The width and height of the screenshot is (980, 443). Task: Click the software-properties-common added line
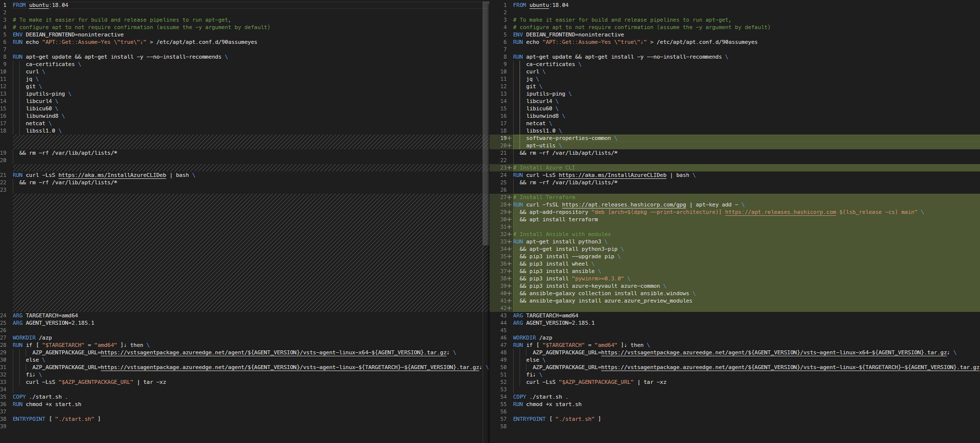point(568,138)
